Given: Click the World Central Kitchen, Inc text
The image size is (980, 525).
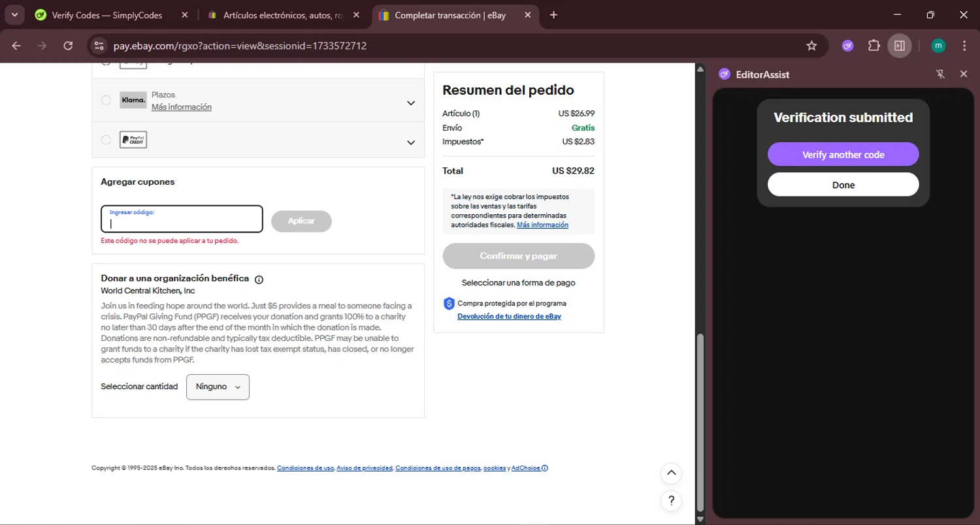Looking at the screenshot, I should coord(148,291).
